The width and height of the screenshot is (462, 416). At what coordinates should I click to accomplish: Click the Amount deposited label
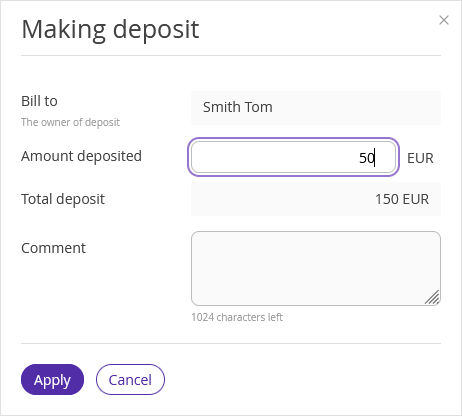(81, 156)
